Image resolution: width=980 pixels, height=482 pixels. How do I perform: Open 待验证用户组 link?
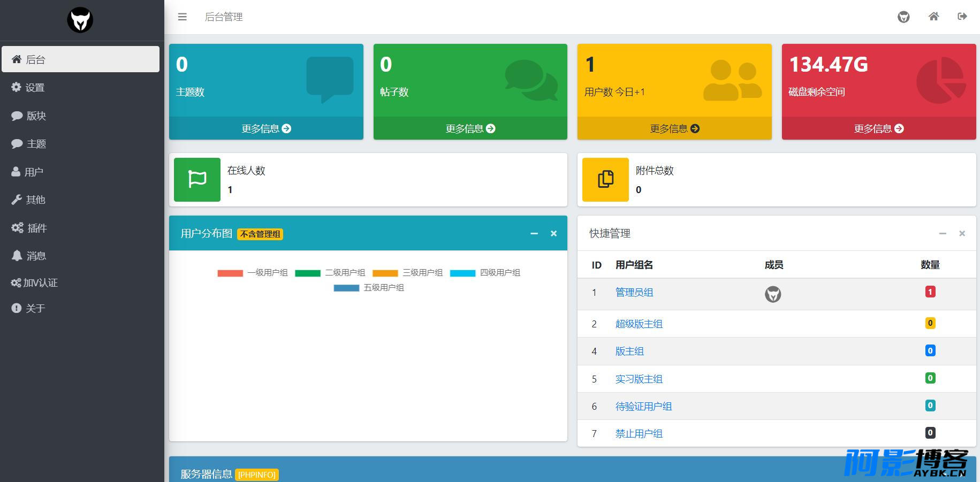(x=644, y=407)
